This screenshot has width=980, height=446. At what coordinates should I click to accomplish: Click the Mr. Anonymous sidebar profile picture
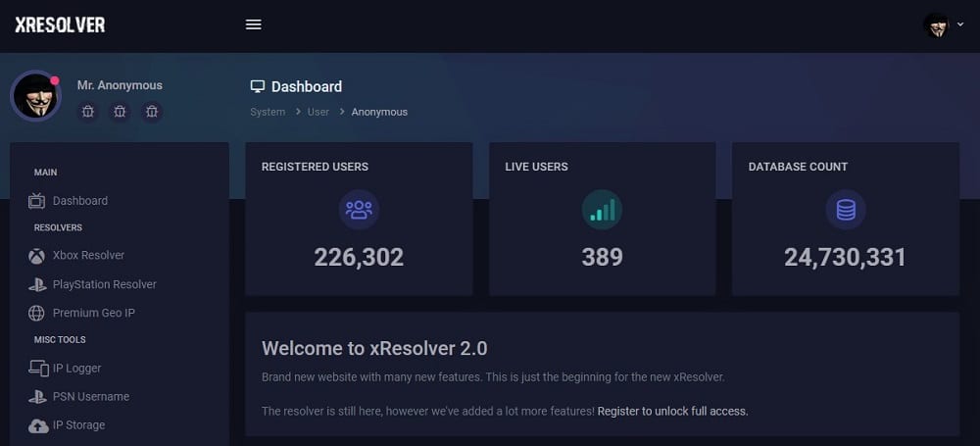35,96
